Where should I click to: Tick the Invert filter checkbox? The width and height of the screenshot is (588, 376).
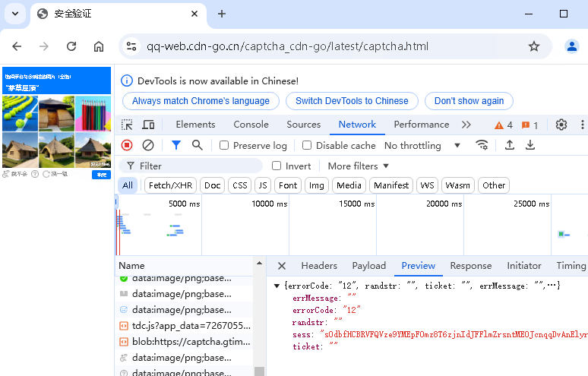pos(277,166)
